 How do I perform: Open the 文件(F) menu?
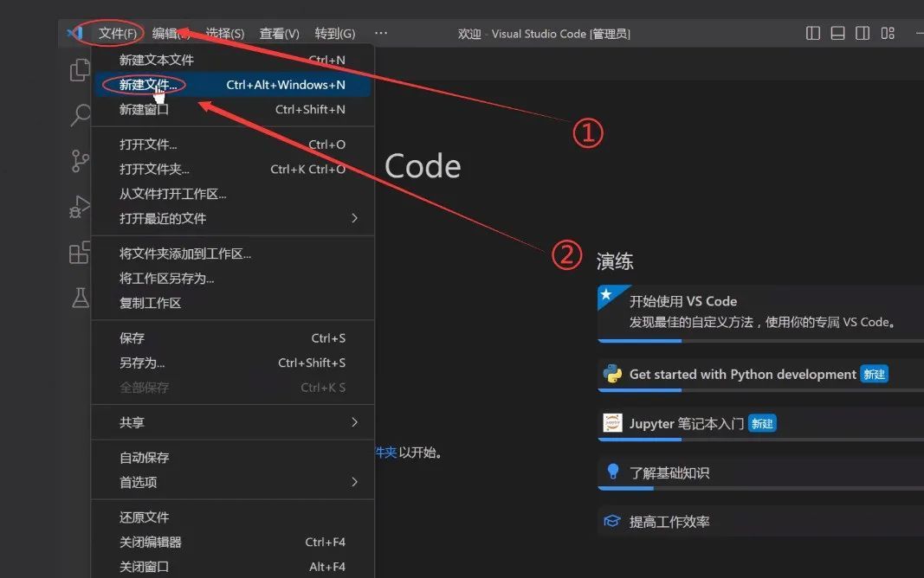click(x=117, y=34)
